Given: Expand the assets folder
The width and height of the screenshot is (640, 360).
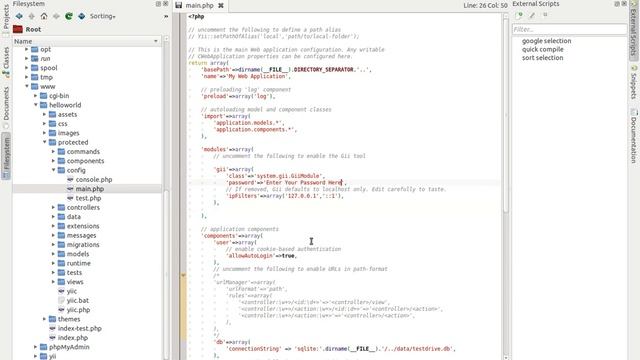Looking at the screenshot, I should point(44,114).
